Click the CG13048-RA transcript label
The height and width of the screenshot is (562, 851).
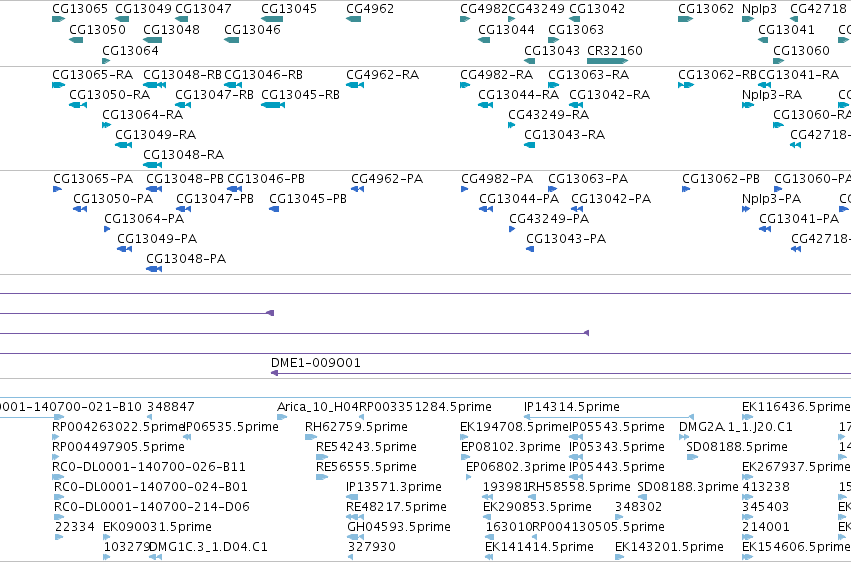(183, 155)
